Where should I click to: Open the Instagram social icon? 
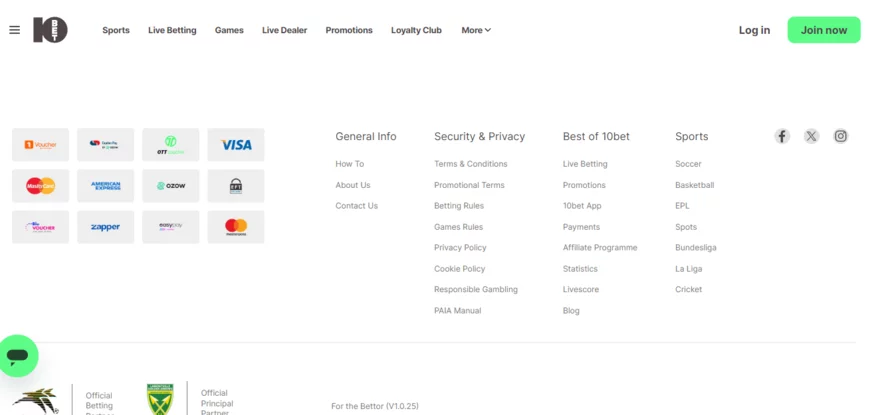click(x=840, y=136)
